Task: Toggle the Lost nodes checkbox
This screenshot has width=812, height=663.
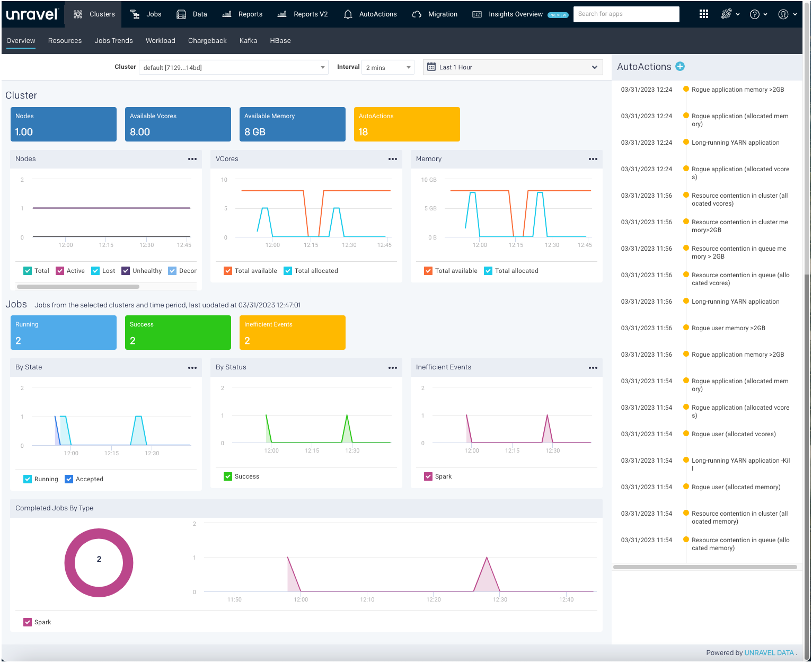Action: point(95,271)
